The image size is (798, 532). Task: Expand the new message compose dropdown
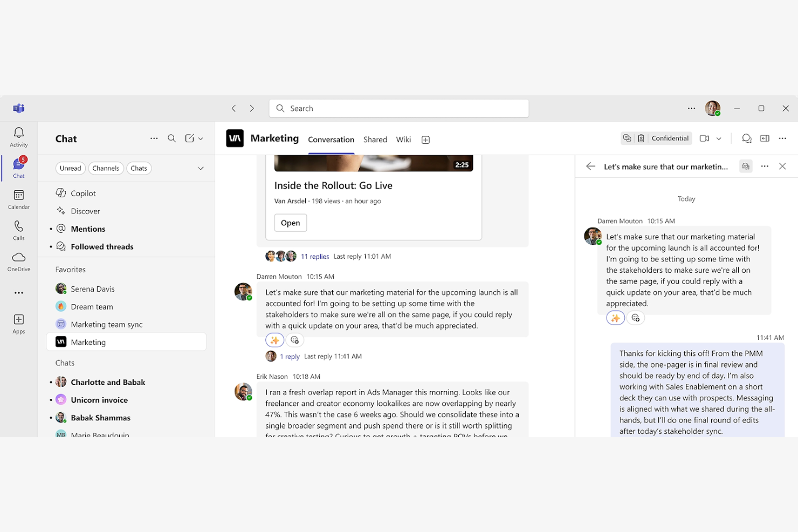click(200, 138)
